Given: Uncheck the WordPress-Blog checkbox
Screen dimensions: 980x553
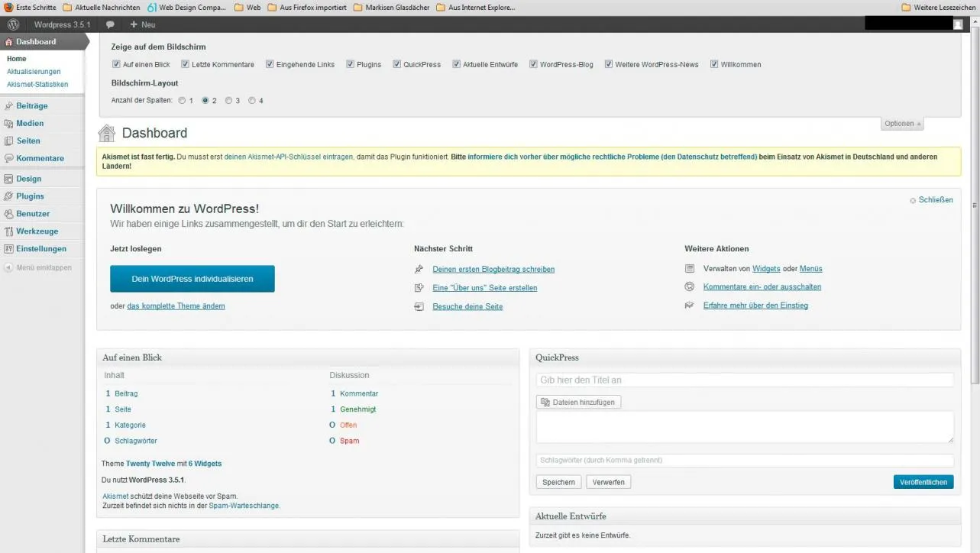Looking at the screenshot, I should (533, 64).
